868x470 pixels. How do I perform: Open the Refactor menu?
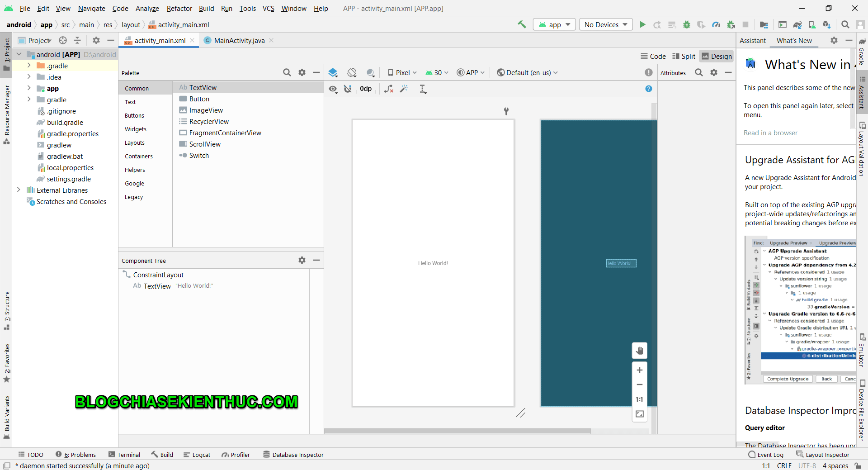pos(179,8)
